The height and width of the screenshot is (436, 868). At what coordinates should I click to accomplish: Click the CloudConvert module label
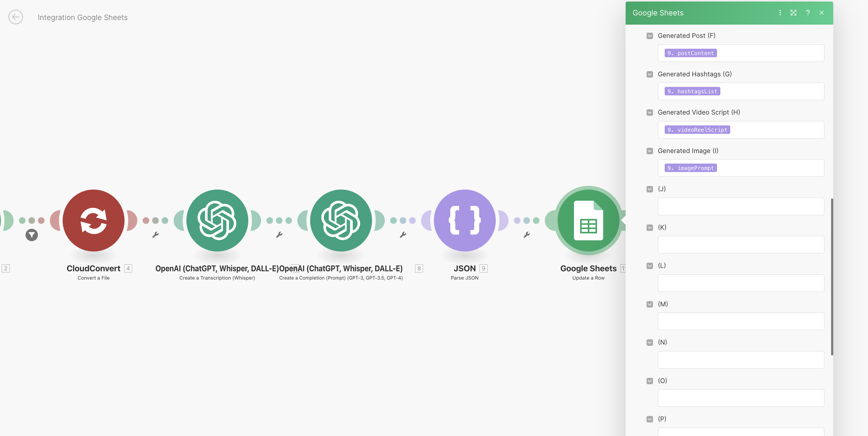tap(93, 268)
